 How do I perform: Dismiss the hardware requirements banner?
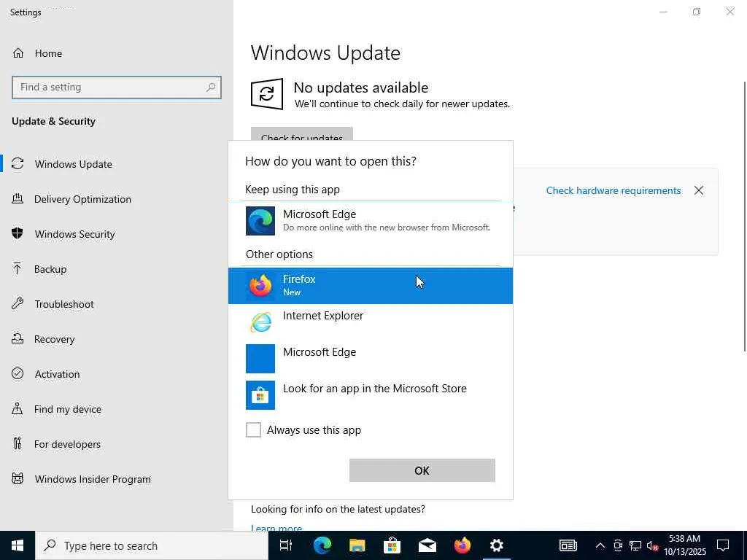699,190
